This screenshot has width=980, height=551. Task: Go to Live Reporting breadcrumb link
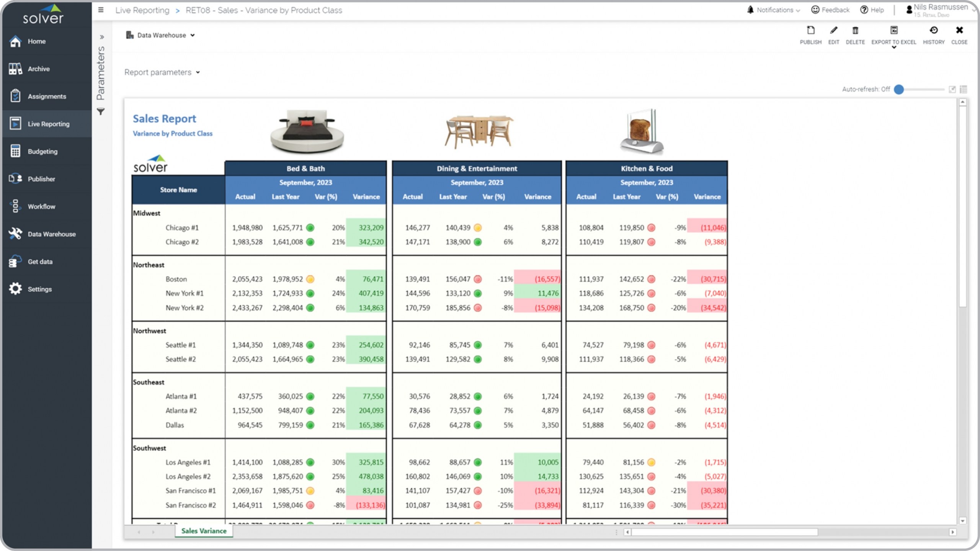142,10
